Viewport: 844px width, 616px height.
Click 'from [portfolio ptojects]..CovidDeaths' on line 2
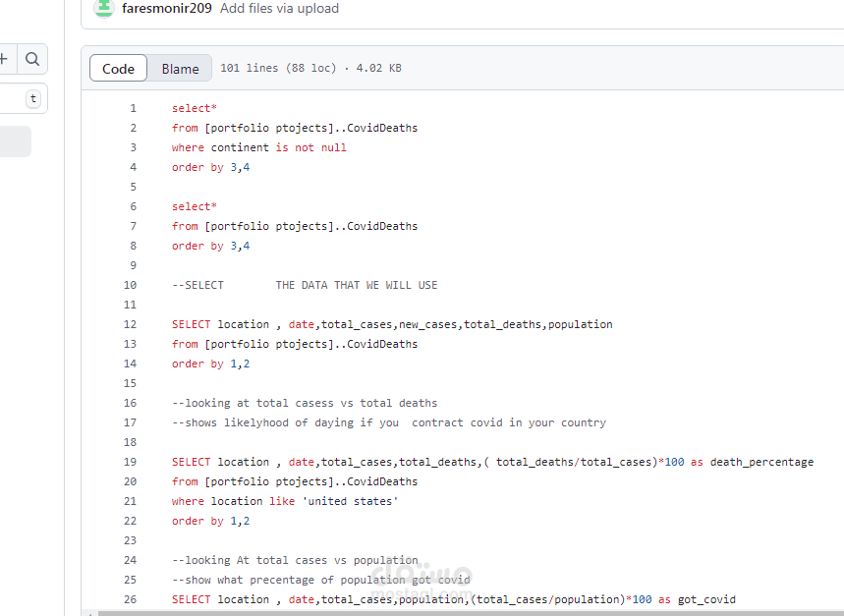[295, 128]
